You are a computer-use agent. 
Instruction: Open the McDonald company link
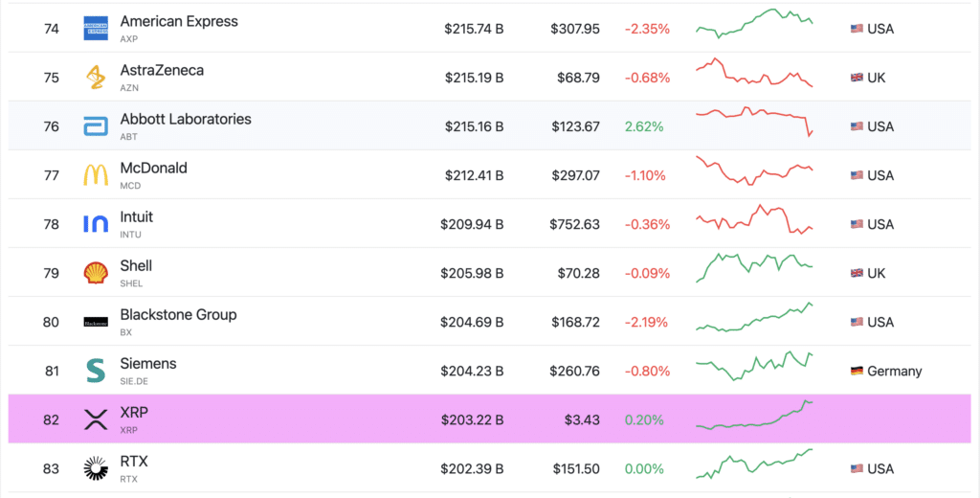pyautogui.click(x=154, y=168)
